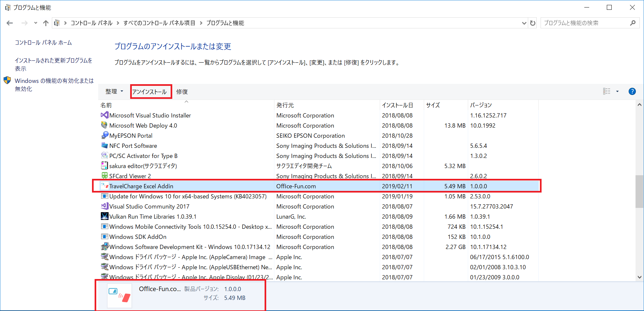Click scrollbar up arrow
The width and height of the screenshot is (644, 311).
(x=639, y=105)
